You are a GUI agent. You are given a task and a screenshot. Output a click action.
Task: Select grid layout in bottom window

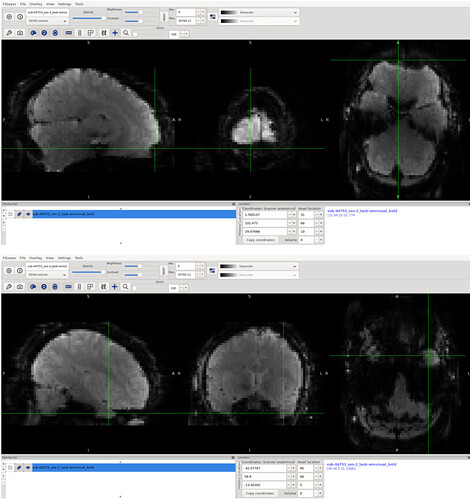click(x=90, y=287)
